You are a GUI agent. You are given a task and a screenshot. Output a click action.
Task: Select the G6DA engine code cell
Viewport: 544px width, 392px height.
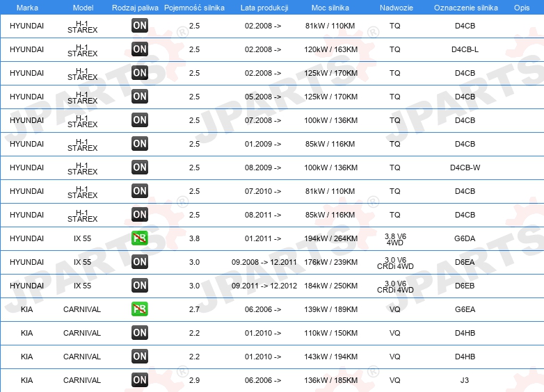tap(465, 238)
